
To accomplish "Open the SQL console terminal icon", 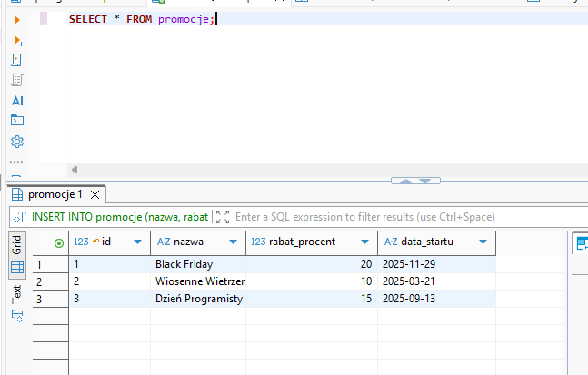I will [x=17, y=121].
